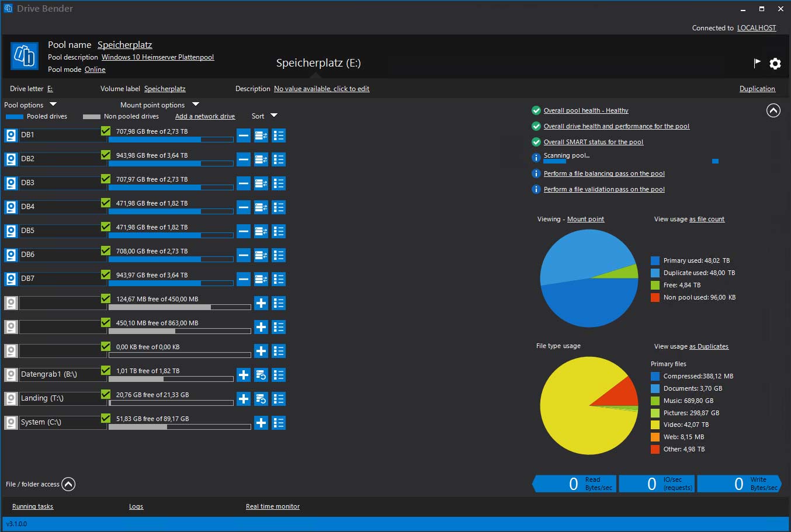Image resolution: width=791 pixels, height=532 pixels.
Task: Click the info icon beside Scanning pool
Action: (536, 158)
